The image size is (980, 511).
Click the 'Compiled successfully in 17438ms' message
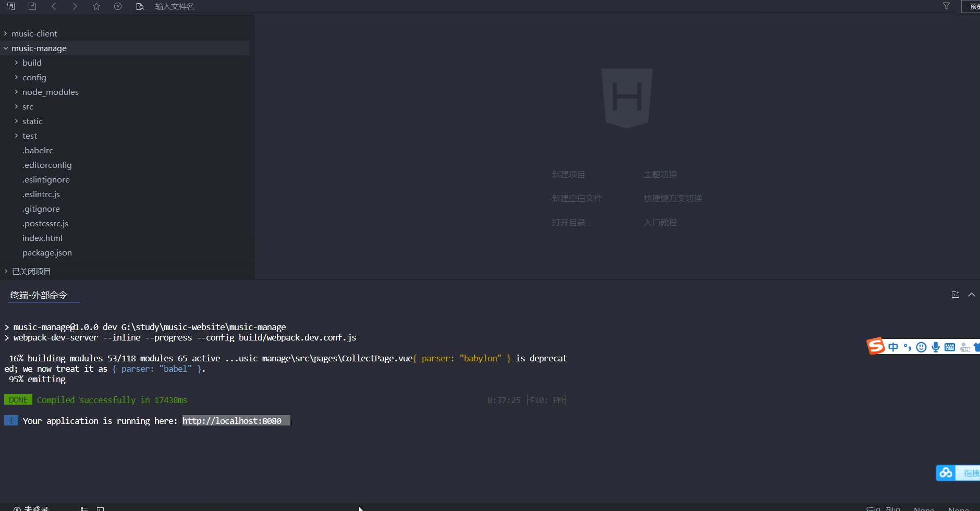coord(112,400)
